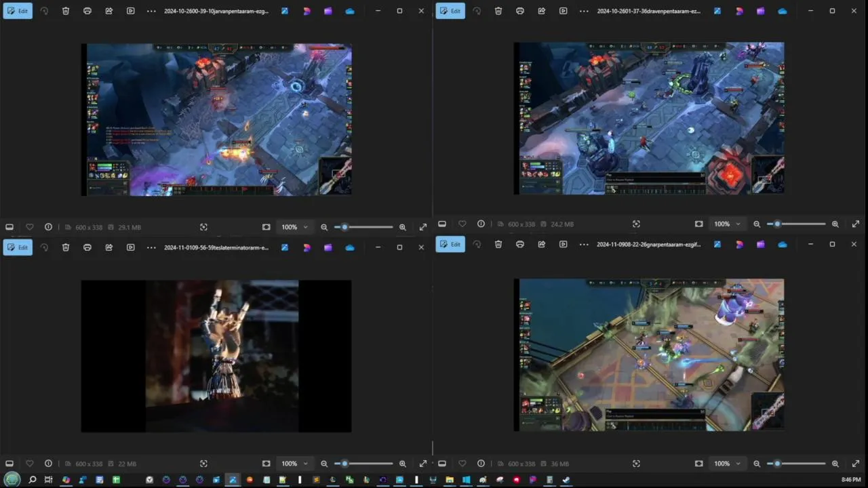Click Edit in the gnarpenta window
The image size is (868, 488).
click(450, 244)
